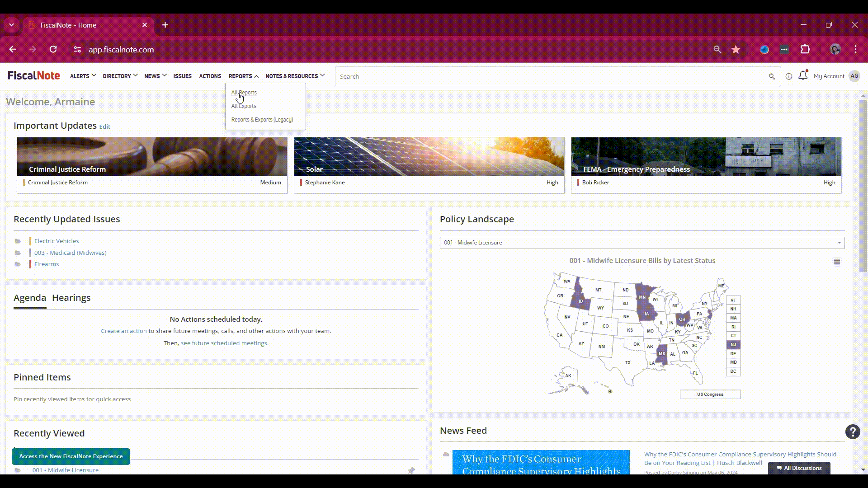Open a new browser tab
Image resolution: width=868 pixels, height=488 pixels.
(165, 25)
